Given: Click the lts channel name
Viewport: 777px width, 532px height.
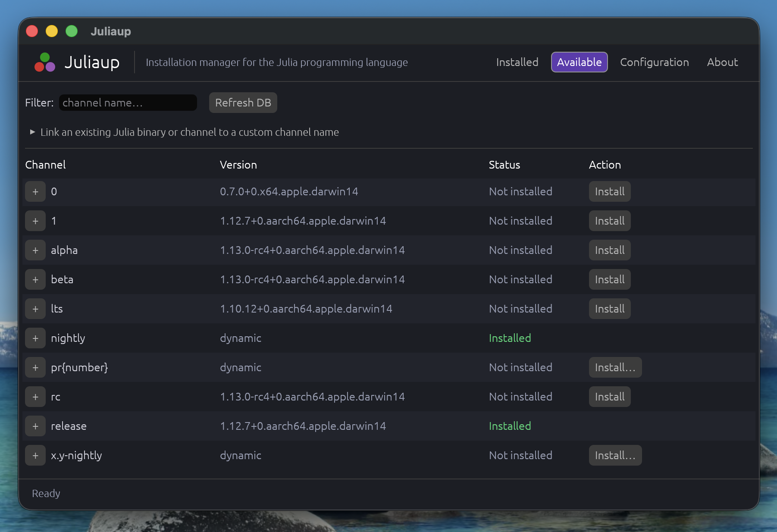Looking at the screenshot, I should (x=57, y=309).
